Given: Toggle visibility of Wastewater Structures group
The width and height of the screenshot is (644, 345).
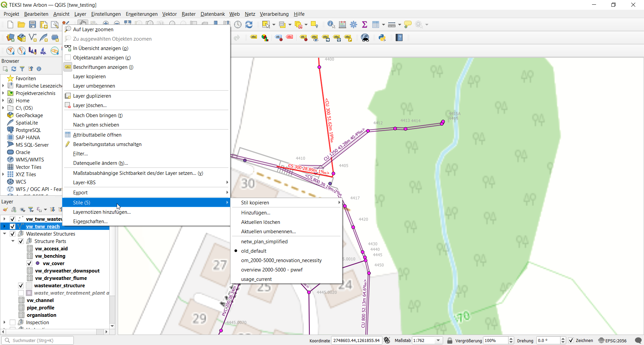Looking at the screenshot, I should 12,234.
